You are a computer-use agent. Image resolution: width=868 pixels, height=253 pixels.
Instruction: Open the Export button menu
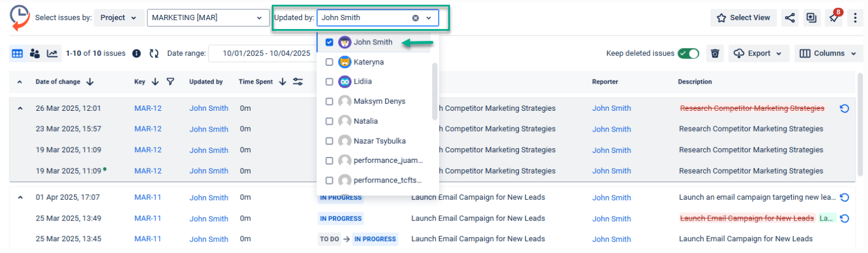758,53
